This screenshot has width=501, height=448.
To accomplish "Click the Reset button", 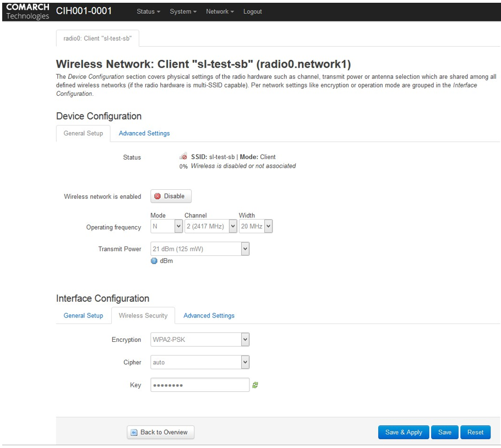I will pyautogui.click(x=476, y=432).
